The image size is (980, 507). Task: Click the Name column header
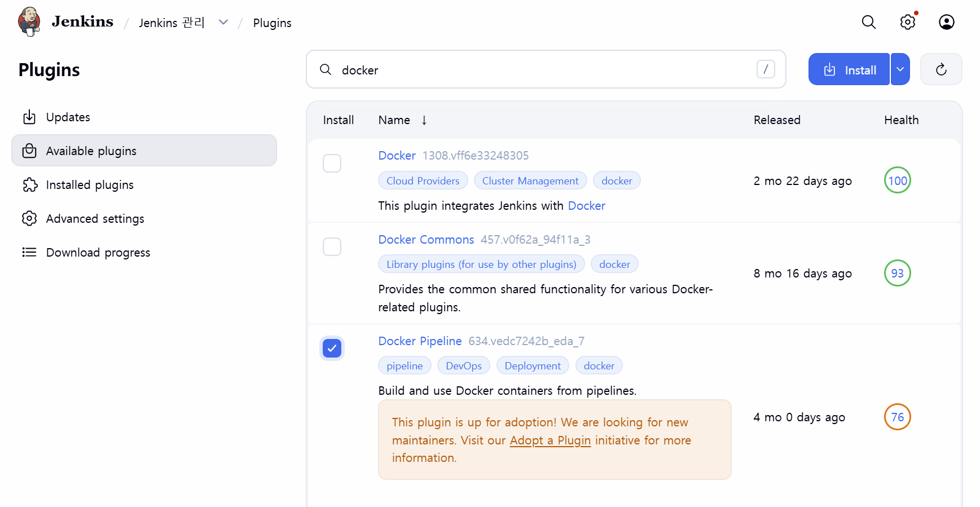point(394,120)
